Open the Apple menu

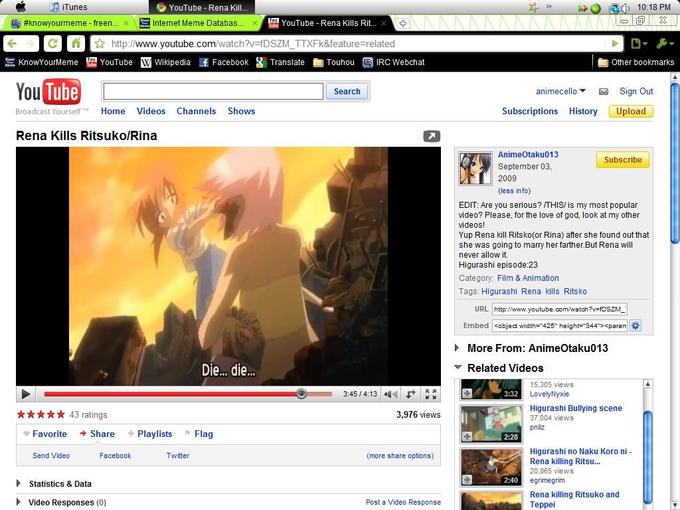21,7
